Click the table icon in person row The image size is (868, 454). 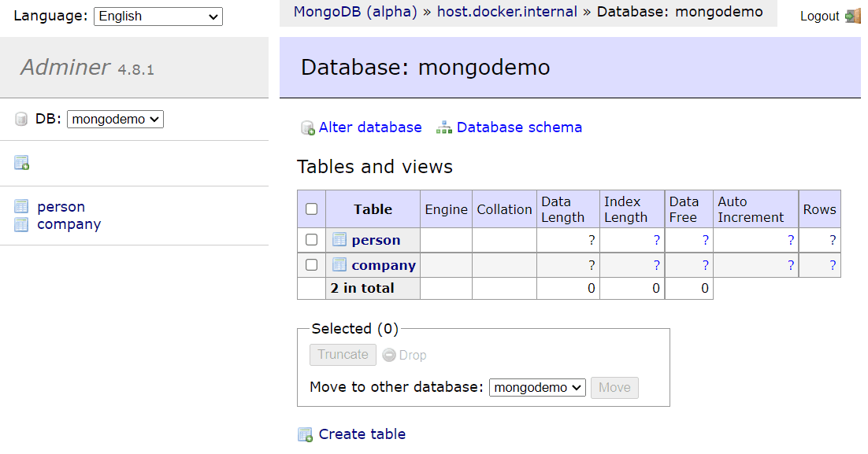click(x=339, y=240)
